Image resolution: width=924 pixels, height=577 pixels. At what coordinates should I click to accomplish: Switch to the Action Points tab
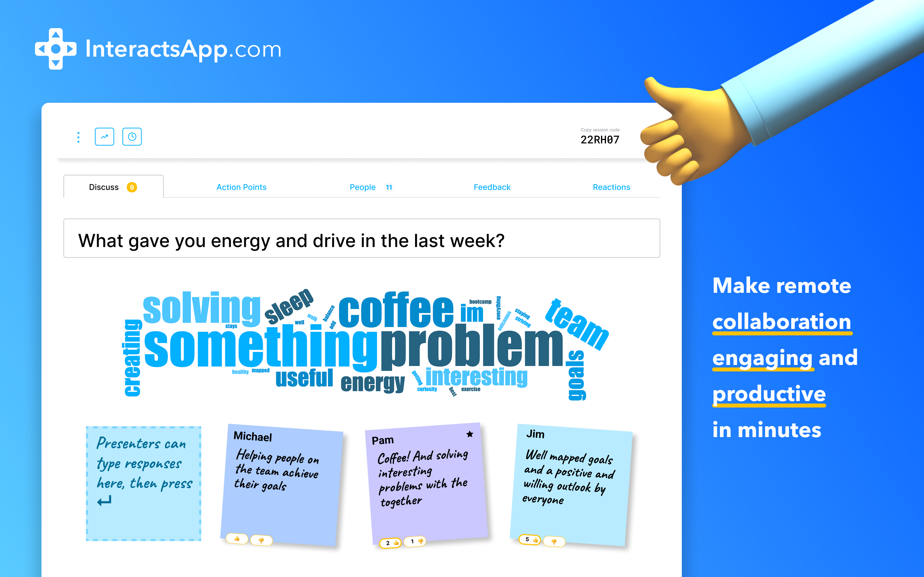click(x=241, y=186)
